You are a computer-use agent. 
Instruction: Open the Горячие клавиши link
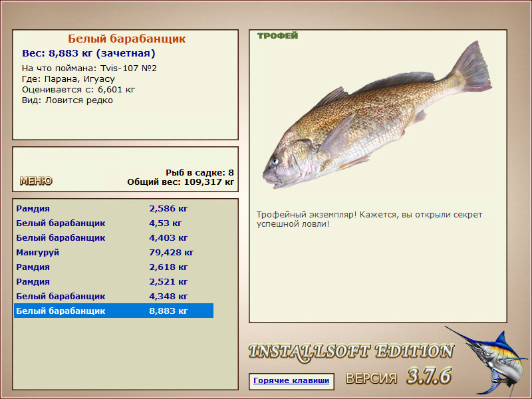click(x=291, y=380)
